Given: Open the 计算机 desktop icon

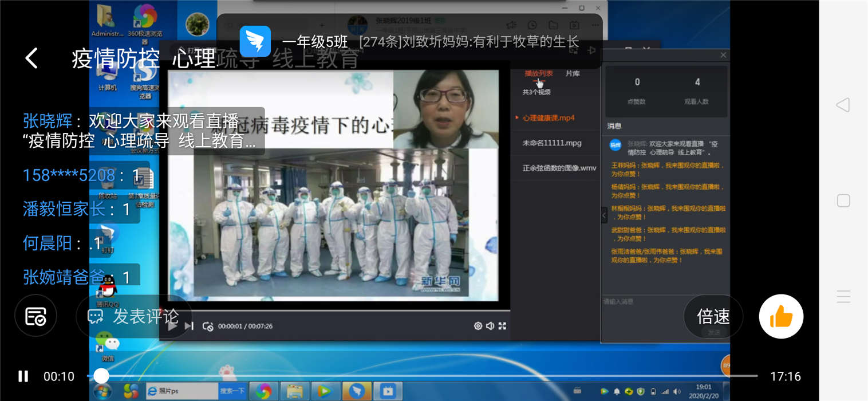Looking at the screenshot, I should pyautogui.click(x=108, y=77).
